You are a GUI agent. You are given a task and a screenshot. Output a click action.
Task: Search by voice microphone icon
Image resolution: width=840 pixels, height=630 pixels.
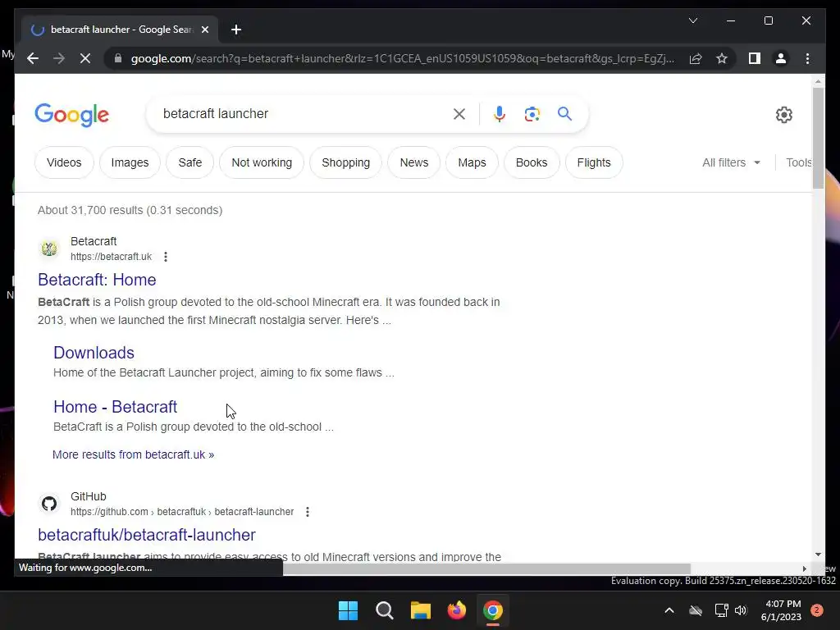click(x=500, y=113)
